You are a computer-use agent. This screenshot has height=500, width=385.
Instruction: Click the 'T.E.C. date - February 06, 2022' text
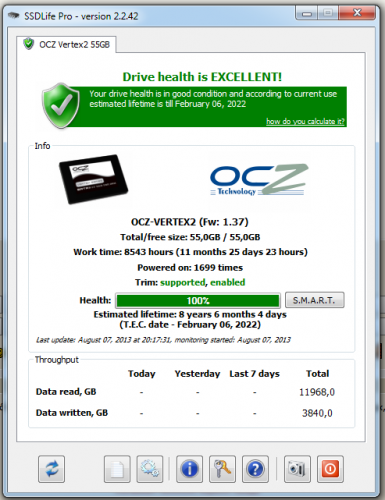click(x=190, y=325)
